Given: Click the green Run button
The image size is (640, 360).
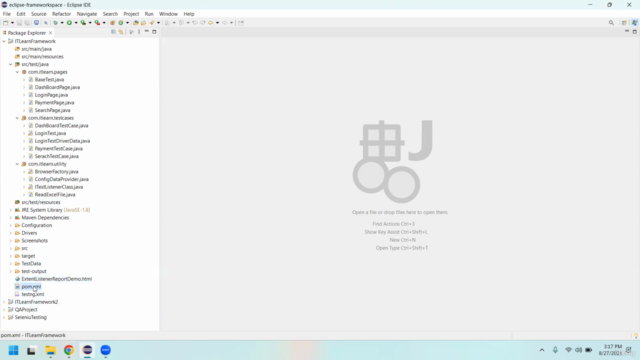Looking at the screenshot, I should (69, 23).
